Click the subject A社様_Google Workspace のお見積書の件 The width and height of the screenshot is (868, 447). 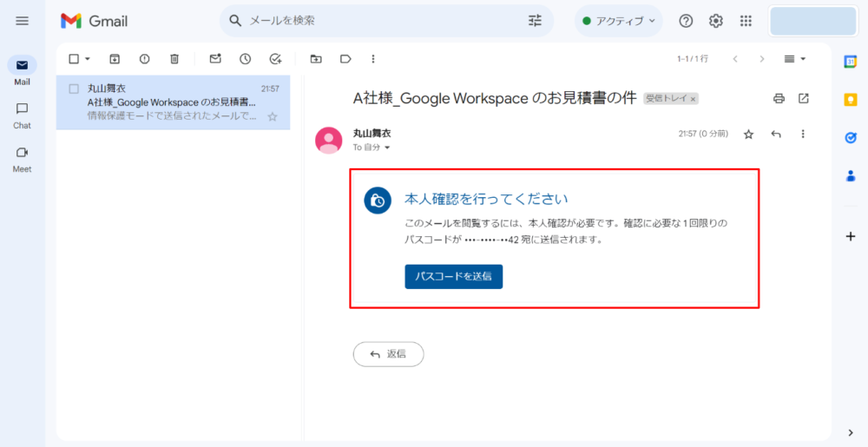click(495, 99)
